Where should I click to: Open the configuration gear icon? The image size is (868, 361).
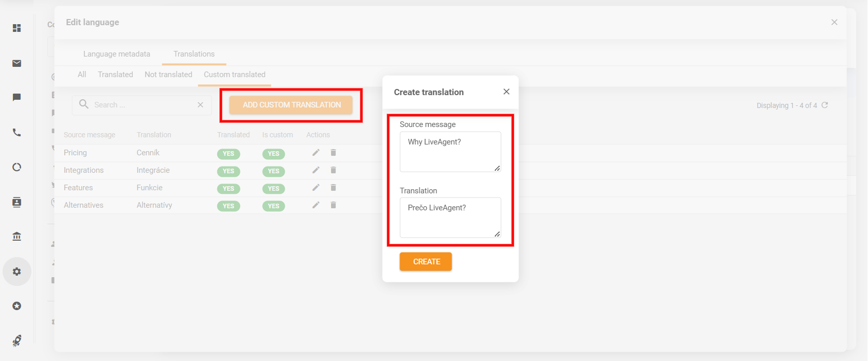click(x=17, y=272)
